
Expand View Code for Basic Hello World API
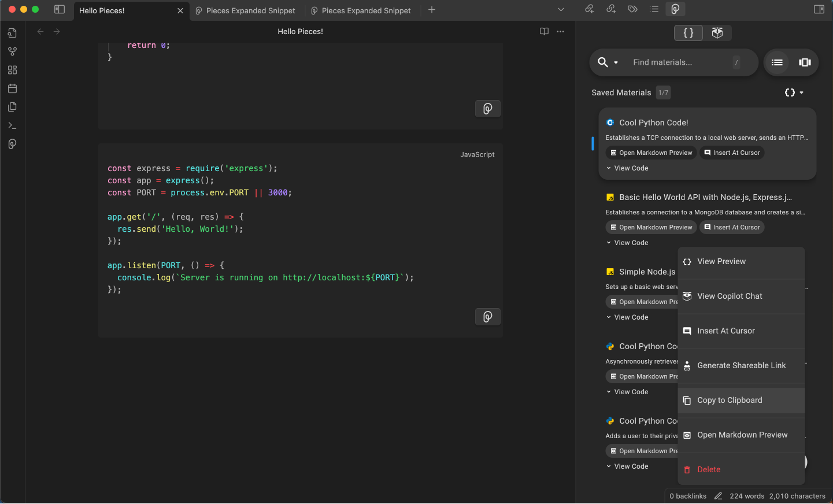coord(627,243)
